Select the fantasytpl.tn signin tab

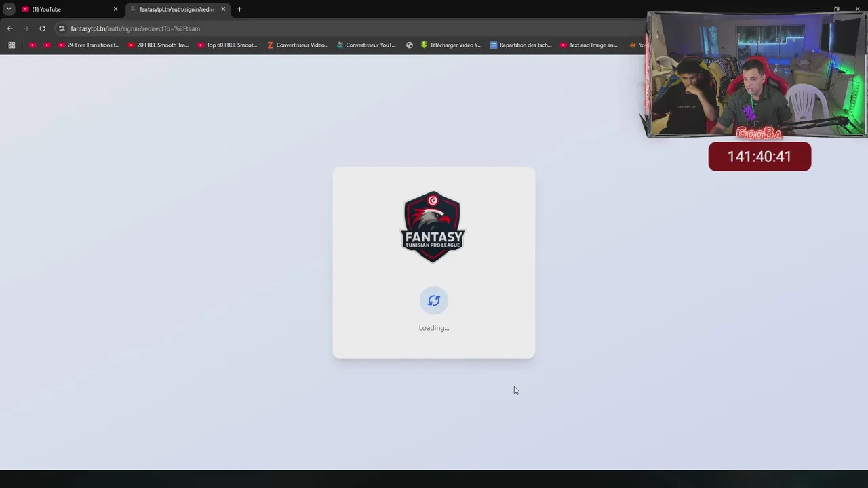(178, 9)
